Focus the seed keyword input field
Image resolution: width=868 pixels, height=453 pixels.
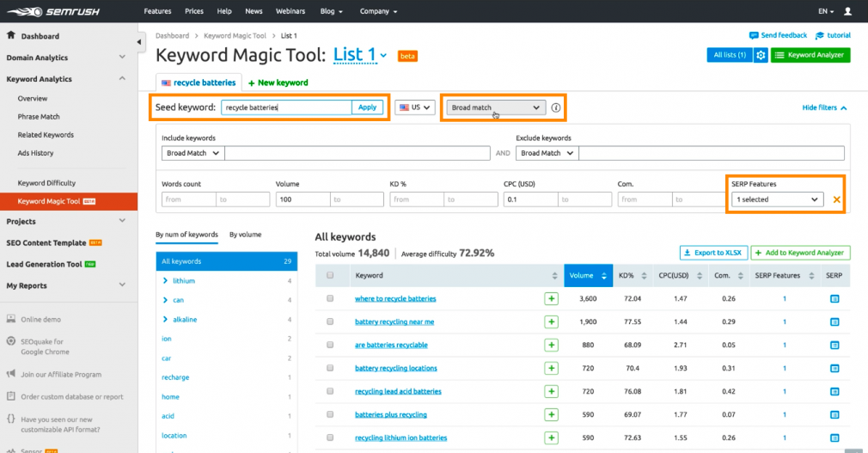click(x=286, y=107)
